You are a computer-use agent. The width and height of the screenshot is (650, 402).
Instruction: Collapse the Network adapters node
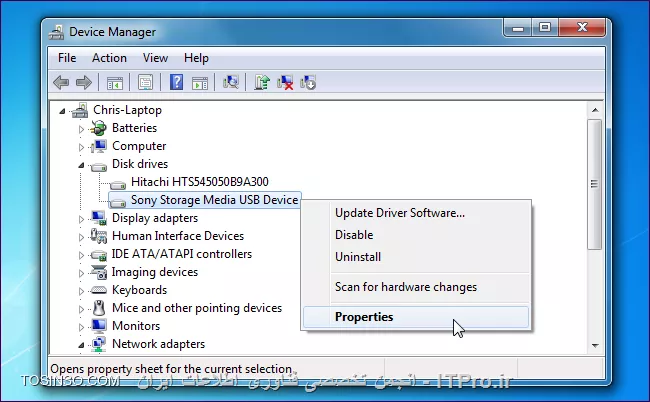click(81, 345)
